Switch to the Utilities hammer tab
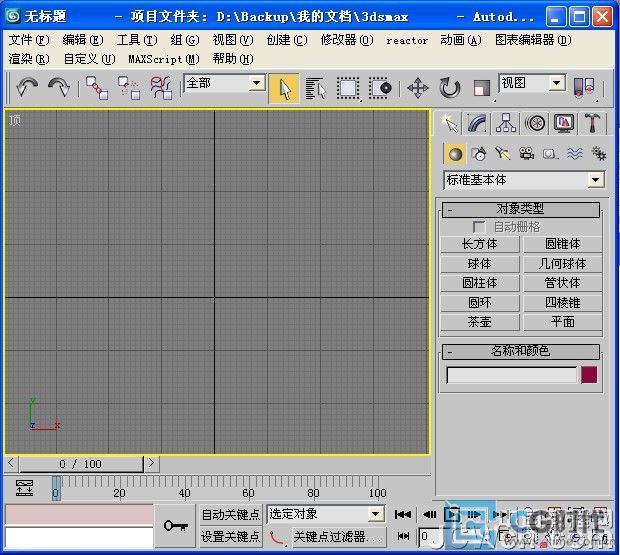The image size is (620, 555). pyautogui.click(x=592, y=123)
